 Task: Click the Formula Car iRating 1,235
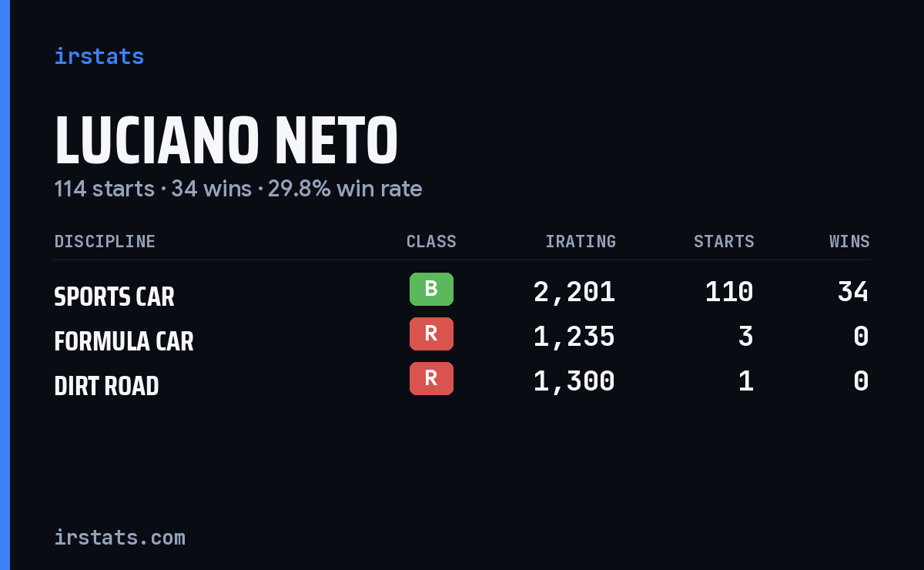pyautogui.click(x=574, y=337)
